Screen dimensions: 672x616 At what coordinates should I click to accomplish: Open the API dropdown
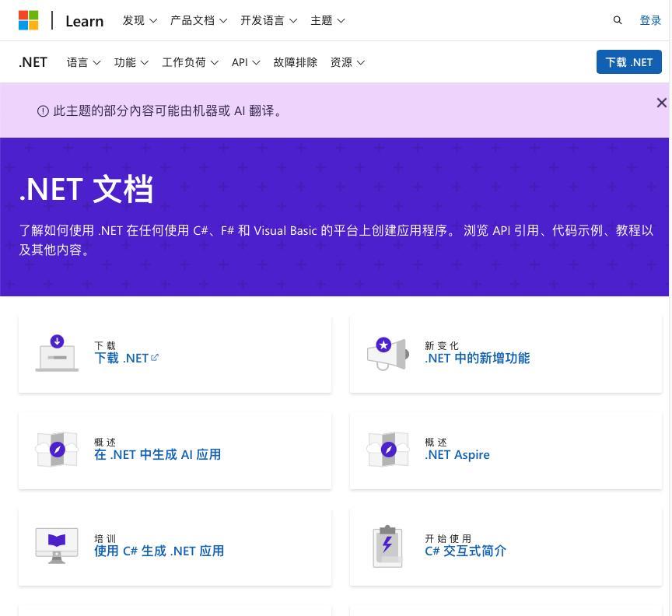(246, 62)
